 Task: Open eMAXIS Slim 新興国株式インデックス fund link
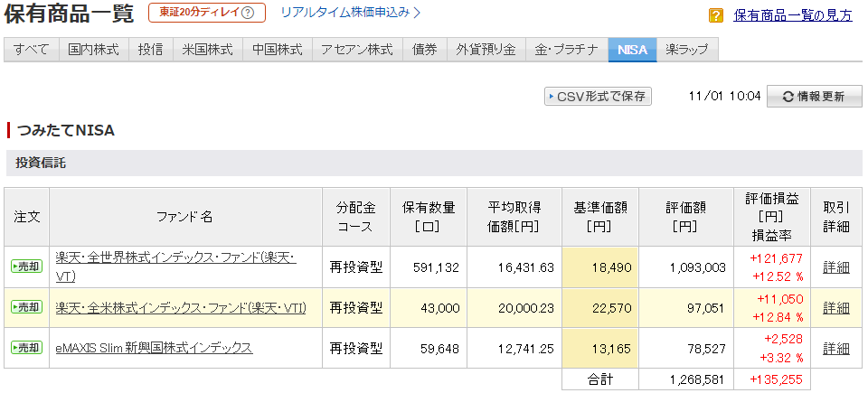point(154,348)
